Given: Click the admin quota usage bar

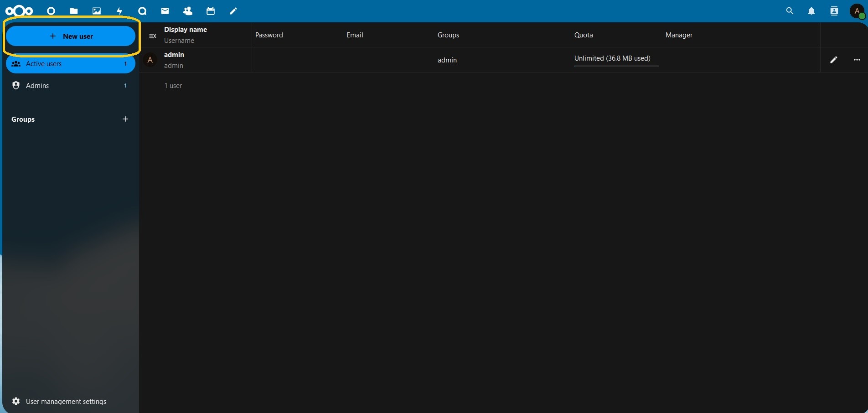Looking at the screenshot, I should pos(616,67).
